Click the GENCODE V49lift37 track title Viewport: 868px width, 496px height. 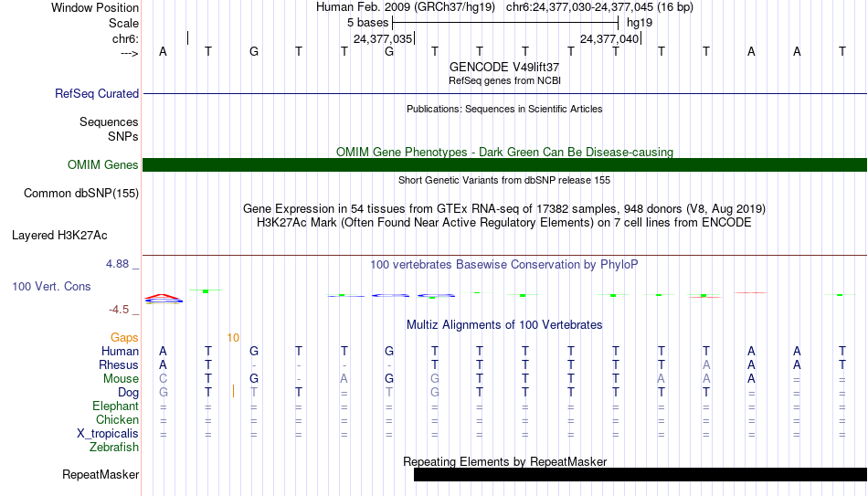(504, 67)
